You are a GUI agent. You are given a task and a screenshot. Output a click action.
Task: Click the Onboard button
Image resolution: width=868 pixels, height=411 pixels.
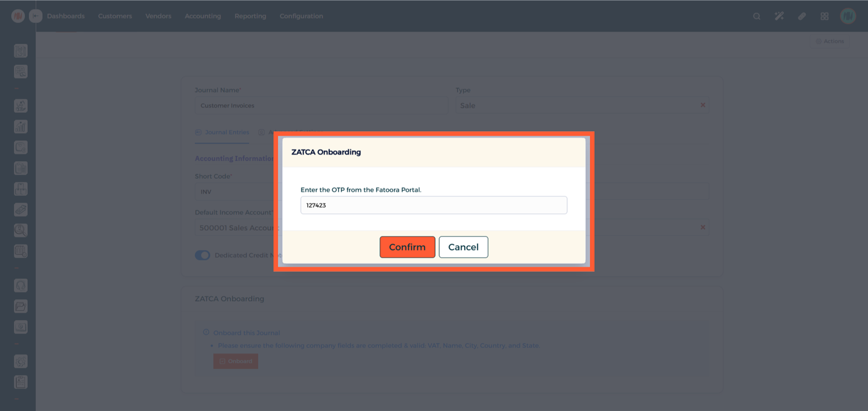pos(236,361)
